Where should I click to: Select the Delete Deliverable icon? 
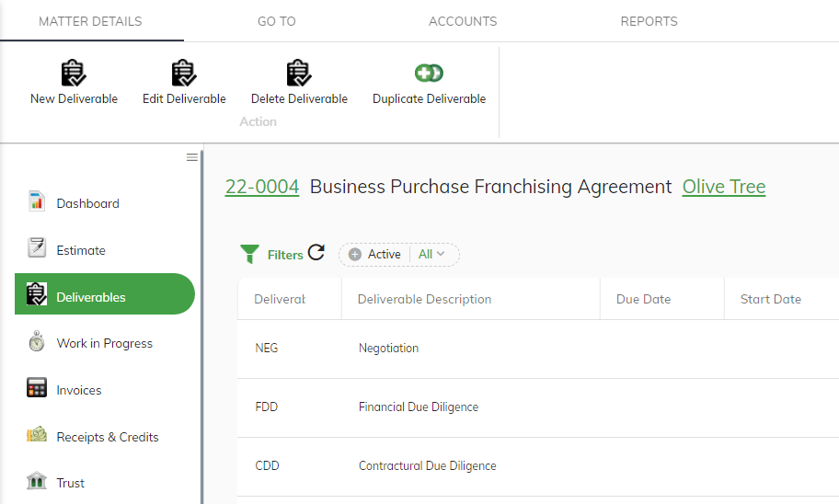(299, 73)
